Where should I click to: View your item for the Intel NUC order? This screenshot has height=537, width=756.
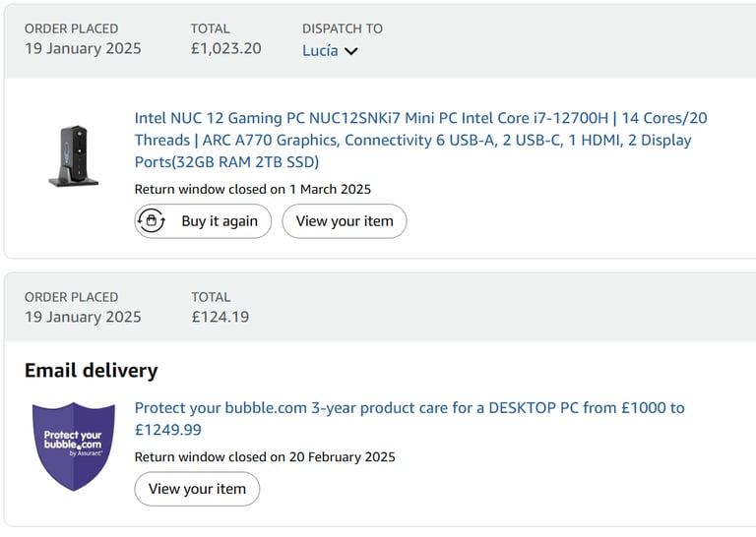345,221
